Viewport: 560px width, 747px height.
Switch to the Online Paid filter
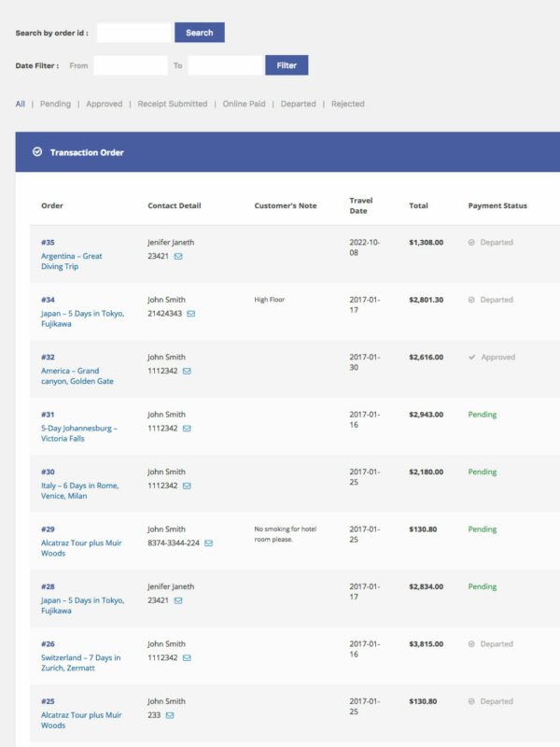pos(244,104)
